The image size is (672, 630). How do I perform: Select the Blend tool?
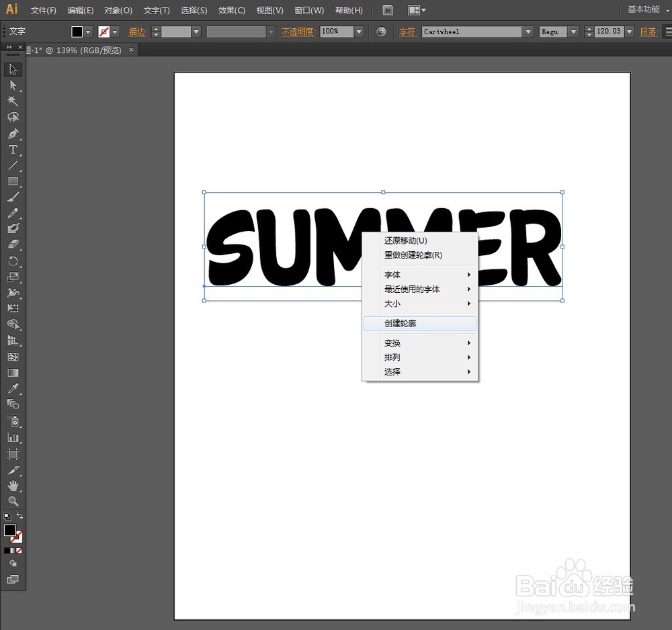pos(13,404)
